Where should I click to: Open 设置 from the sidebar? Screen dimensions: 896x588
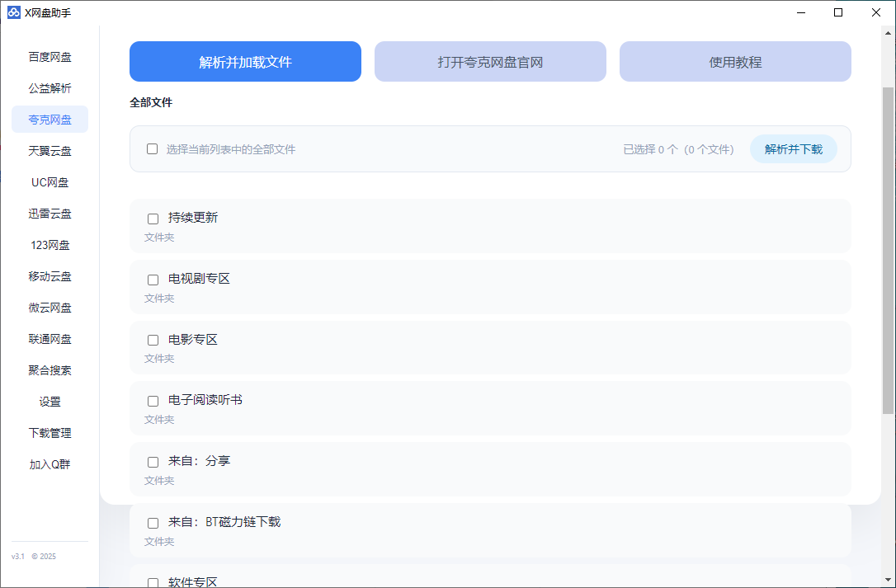50,402
